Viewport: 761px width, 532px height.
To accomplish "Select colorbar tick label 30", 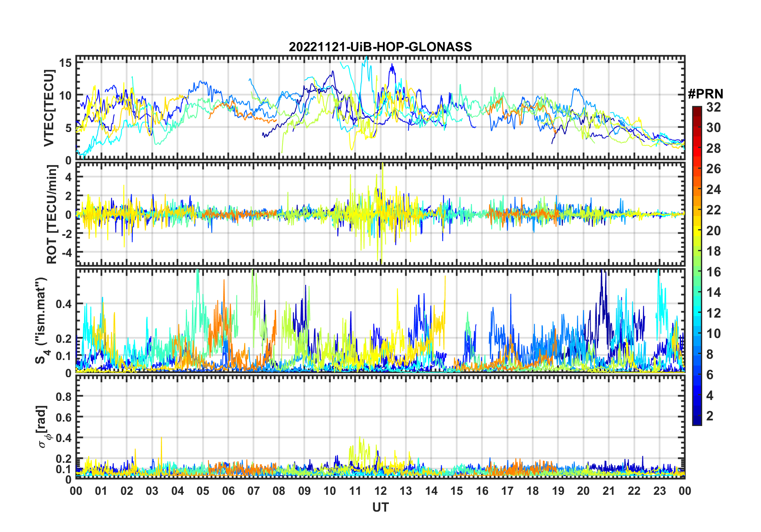I will pyautogui.click(x=713, y=128).
